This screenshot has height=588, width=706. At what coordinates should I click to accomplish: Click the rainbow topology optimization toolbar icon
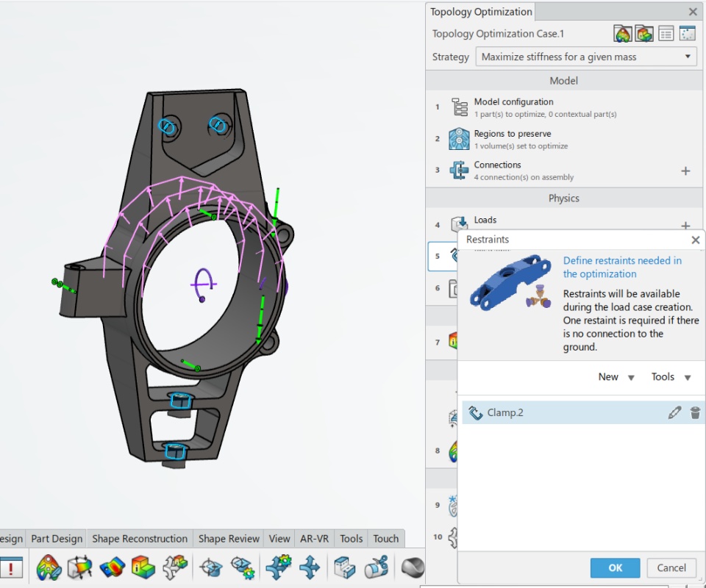point(49,567)
